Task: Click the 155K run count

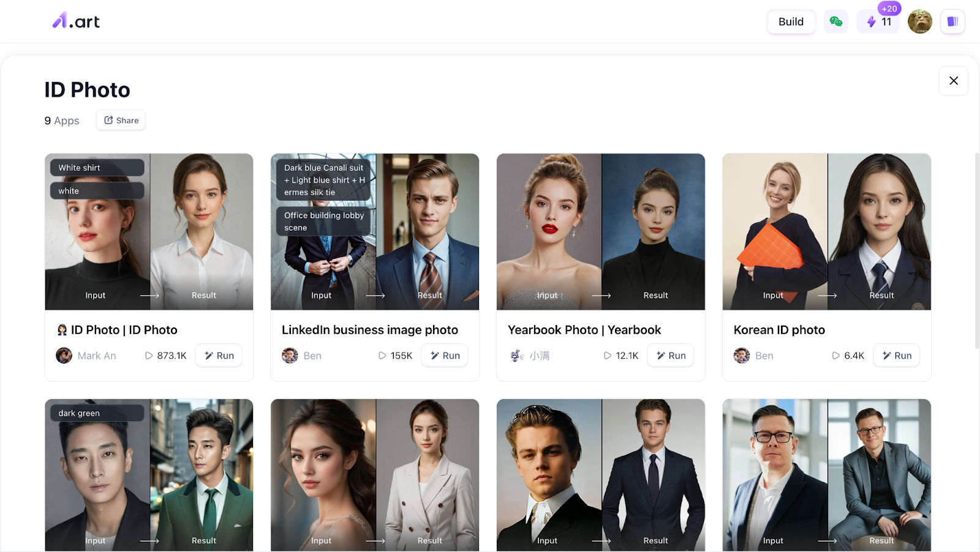Action: [396, 356]
